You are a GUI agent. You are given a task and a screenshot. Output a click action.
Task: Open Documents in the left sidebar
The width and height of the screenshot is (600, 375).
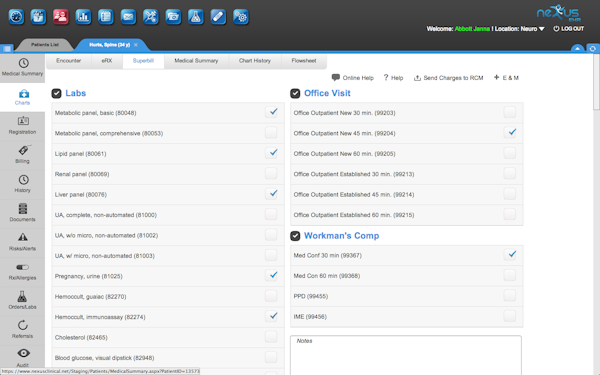pyautogui.click(x=23, y=214)
